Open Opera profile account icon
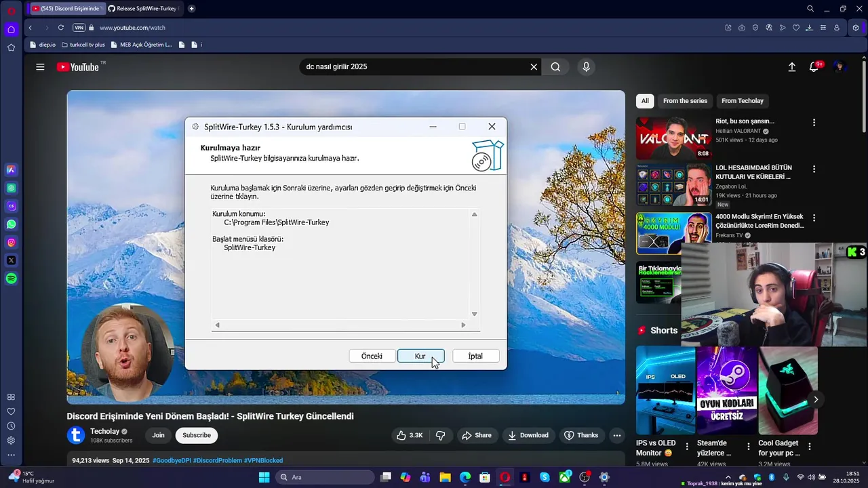Screen dimensions: 868x488 tap(837, 28)
